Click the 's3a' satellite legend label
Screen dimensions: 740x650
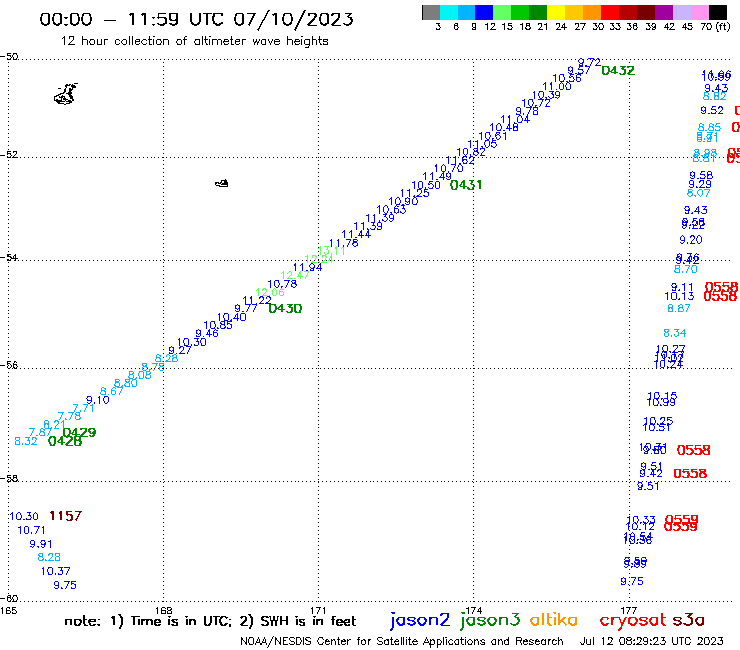tap(688, 620)
